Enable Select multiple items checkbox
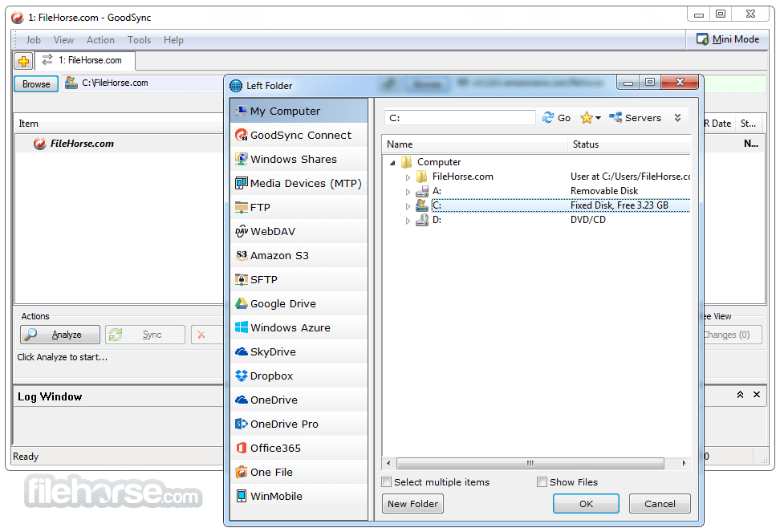 tap(387, 482)
